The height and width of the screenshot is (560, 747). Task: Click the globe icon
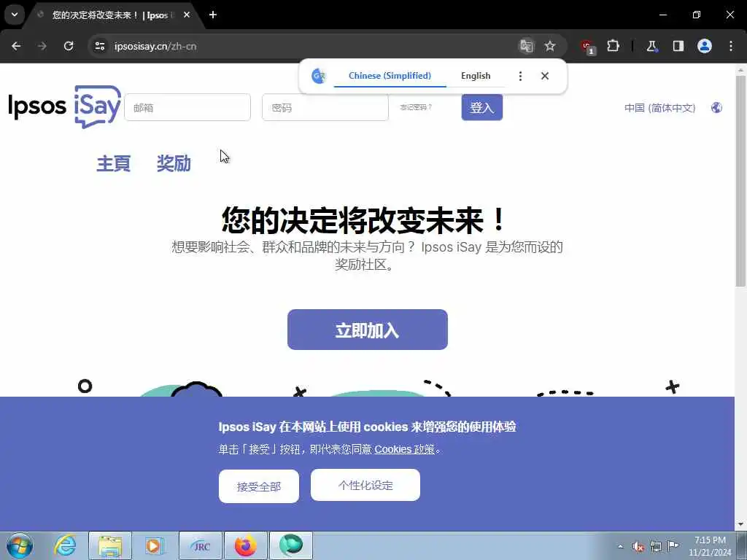point(716,108)
